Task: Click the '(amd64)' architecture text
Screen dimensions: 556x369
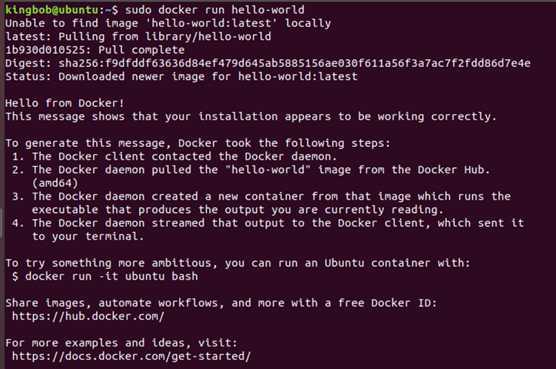Action: coord(55,183)
